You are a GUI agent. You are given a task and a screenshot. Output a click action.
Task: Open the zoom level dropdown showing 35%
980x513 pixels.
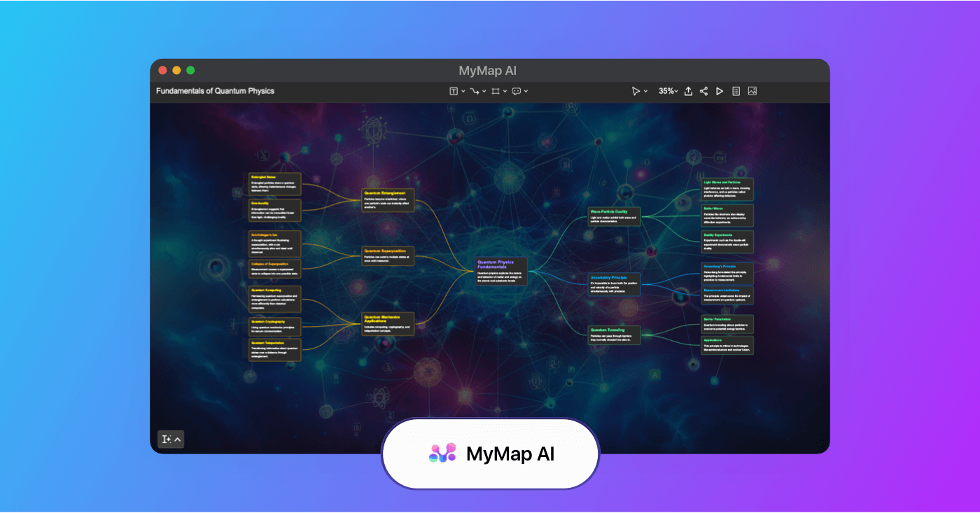pyautogui.click(x=667, y=91)
